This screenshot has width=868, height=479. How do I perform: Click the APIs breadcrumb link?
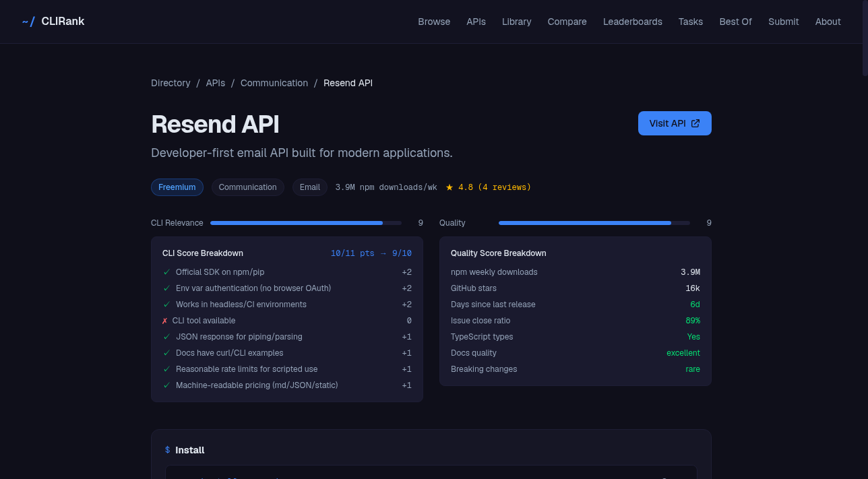coord(216,83)
